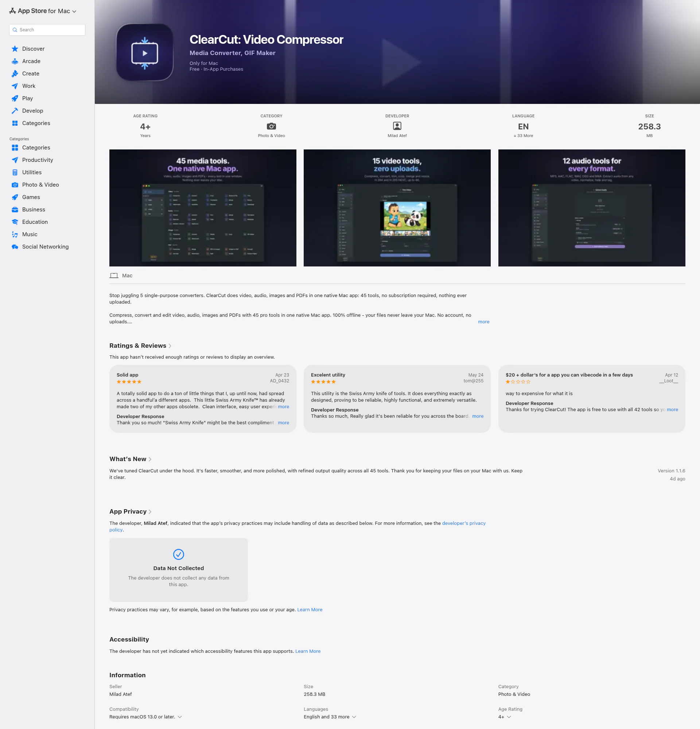
Task: Click the 'Version 1.1.6' text
Action: coord(671,471)
